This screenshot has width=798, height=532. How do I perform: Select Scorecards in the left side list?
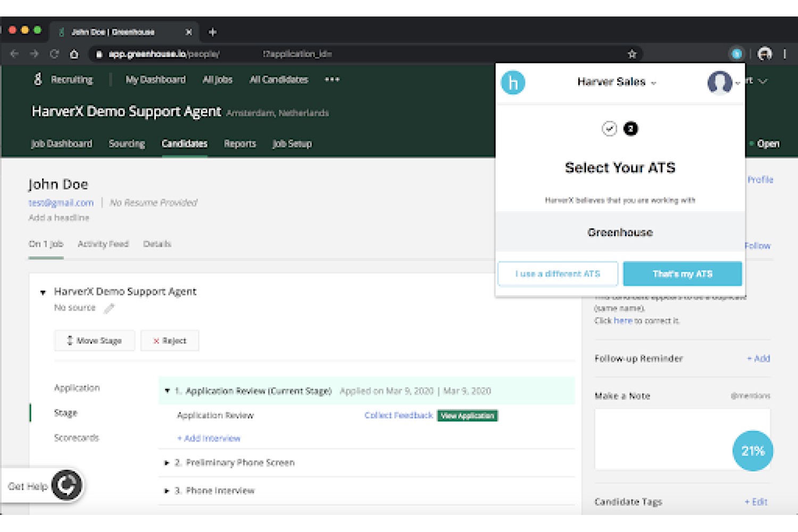[76, 438]
